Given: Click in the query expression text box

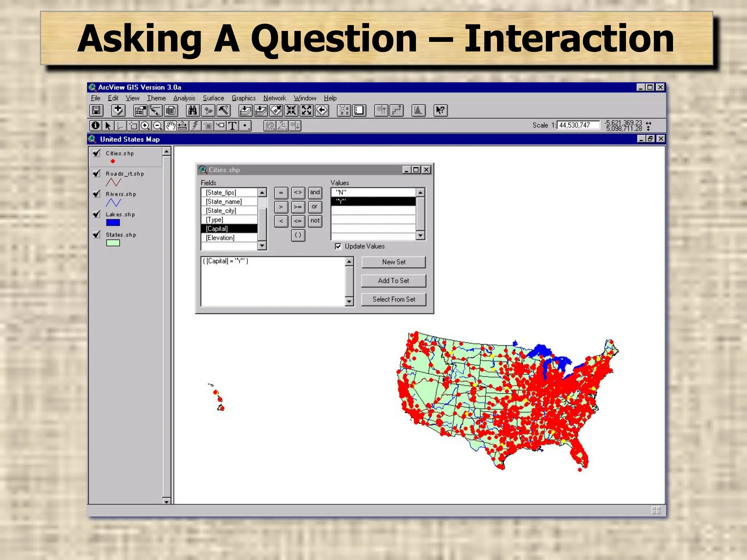Looking at the screenshot, I should (x=273, y=281).
